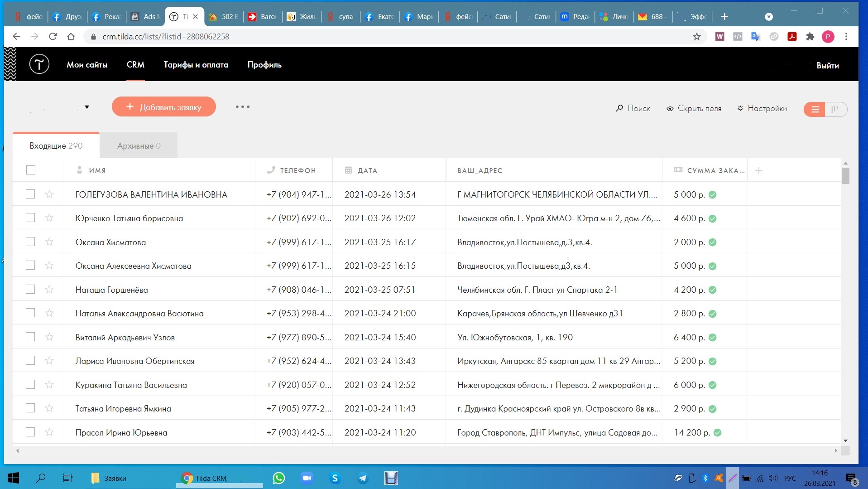Check the box for Юрченко Татьяна борисовна
This screenshot has height=489, width=868.
tap(30, 218)
